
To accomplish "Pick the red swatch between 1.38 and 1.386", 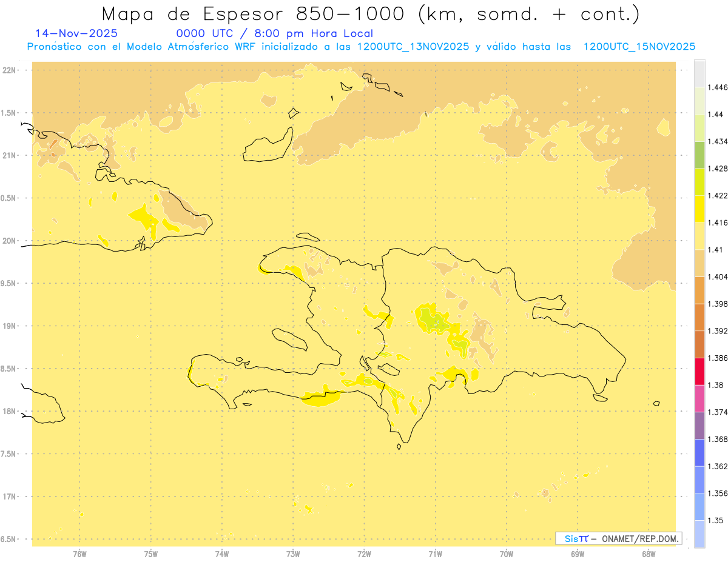I will click(x=699, y=372).
